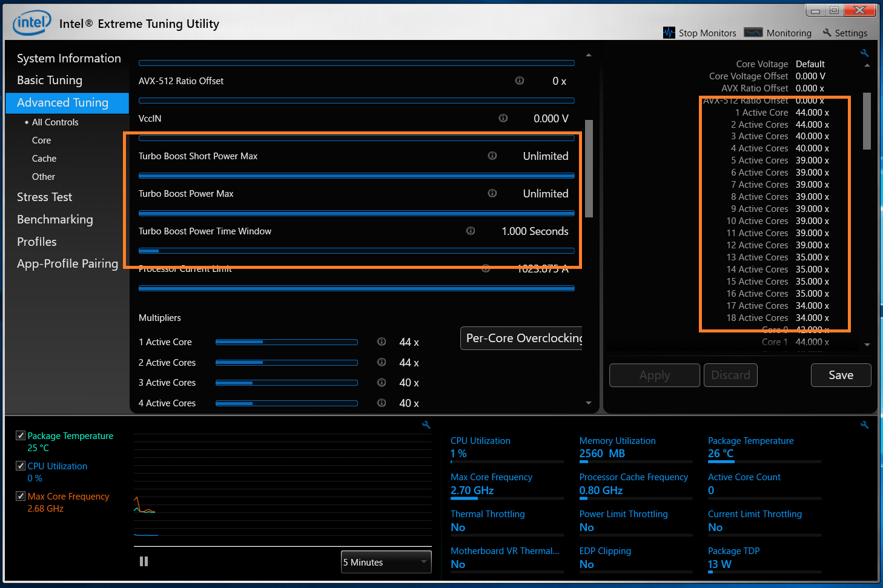Screen dimensions: 883x588
Task: Click the wrench icon above the Core Voltage summary
Action: (x=864, y=53)
